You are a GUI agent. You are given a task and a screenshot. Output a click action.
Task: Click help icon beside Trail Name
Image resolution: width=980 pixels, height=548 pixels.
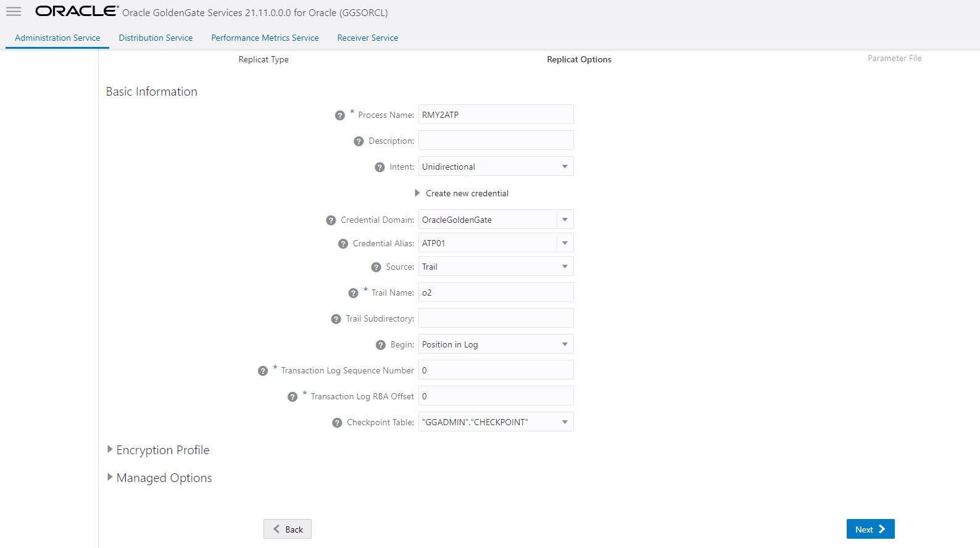353,293
